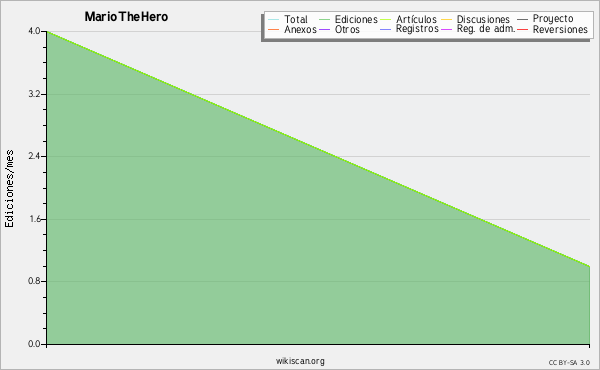Click the green filled chart area

[230, 249]
